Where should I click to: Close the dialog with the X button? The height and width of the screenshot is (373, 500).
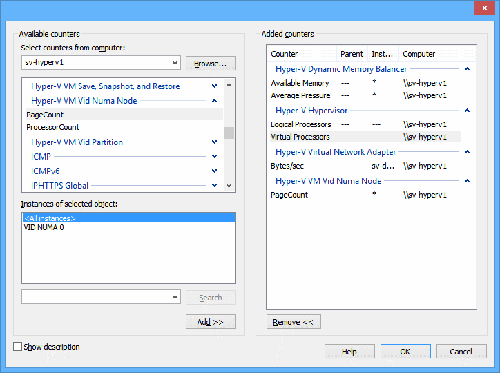click(x=484, y=8)
